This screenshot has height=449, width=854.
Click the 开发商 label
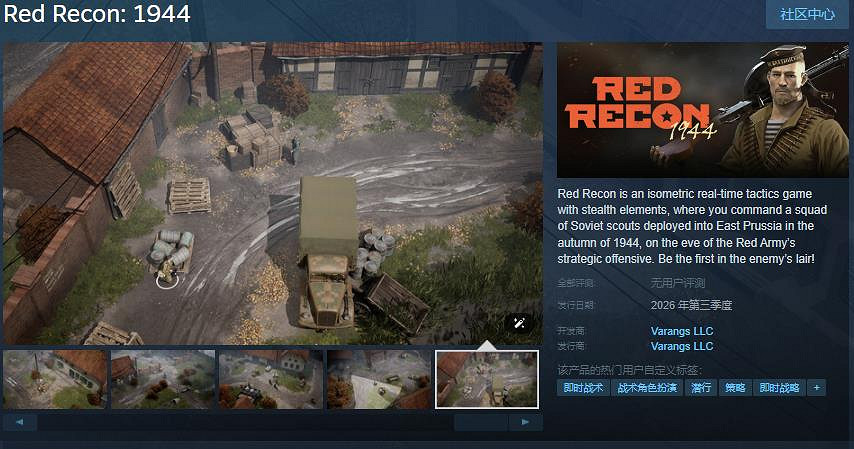pyautogui.click(x=571, y=331)
